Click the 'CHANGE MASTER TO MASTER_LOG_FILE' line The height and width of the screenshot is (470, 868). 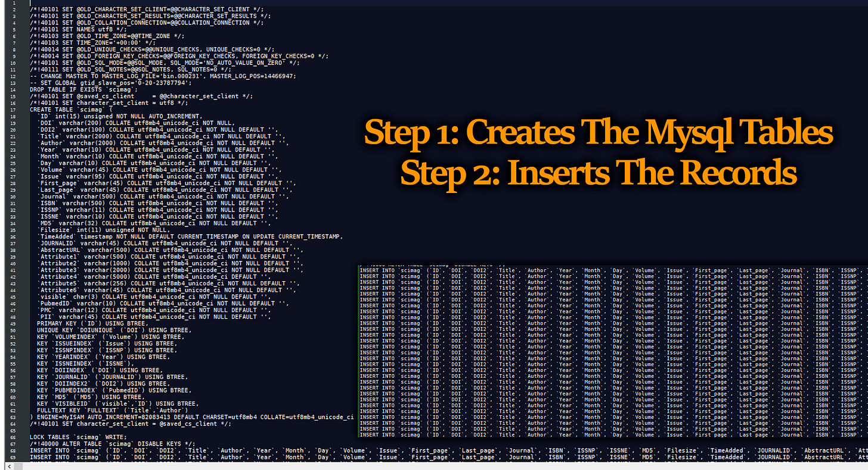tap(163, 76)
